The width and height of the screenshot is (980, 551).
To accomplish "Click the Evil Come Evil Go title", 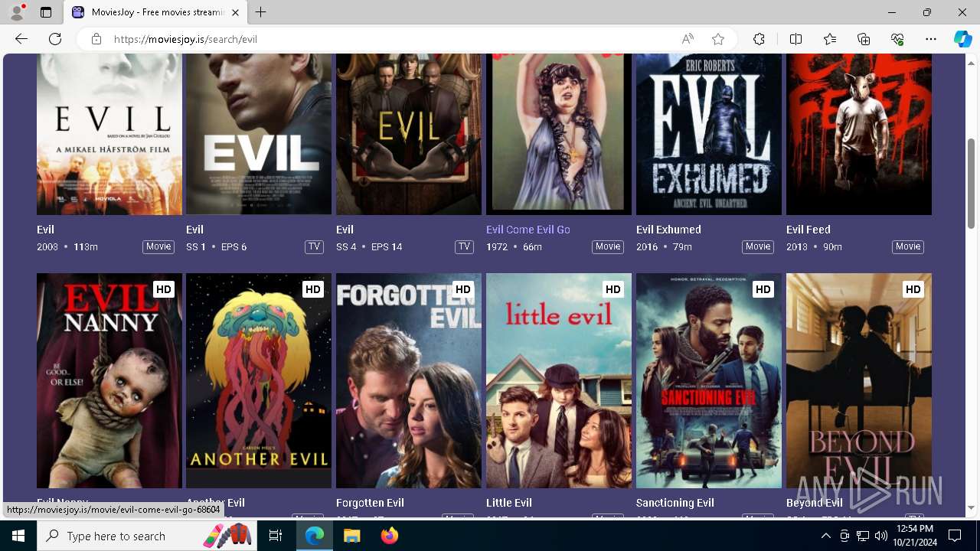I will (x=528, y=230).
